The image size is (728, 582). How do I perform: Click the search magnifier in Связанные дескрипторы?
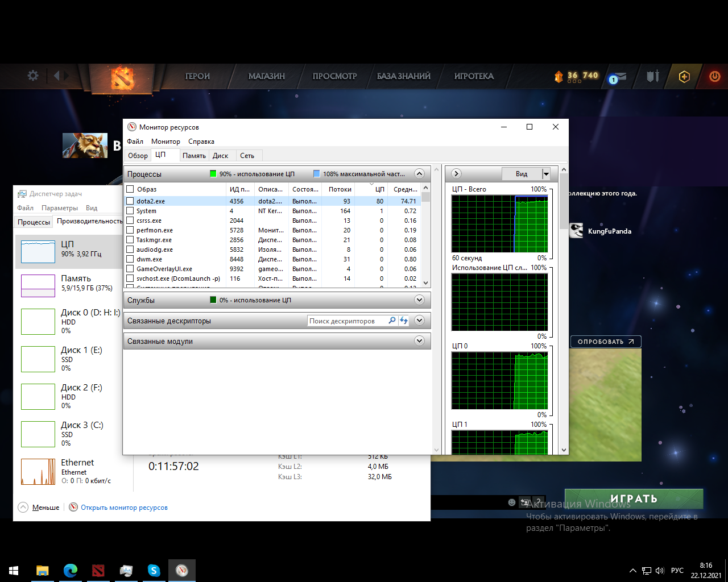392,321
